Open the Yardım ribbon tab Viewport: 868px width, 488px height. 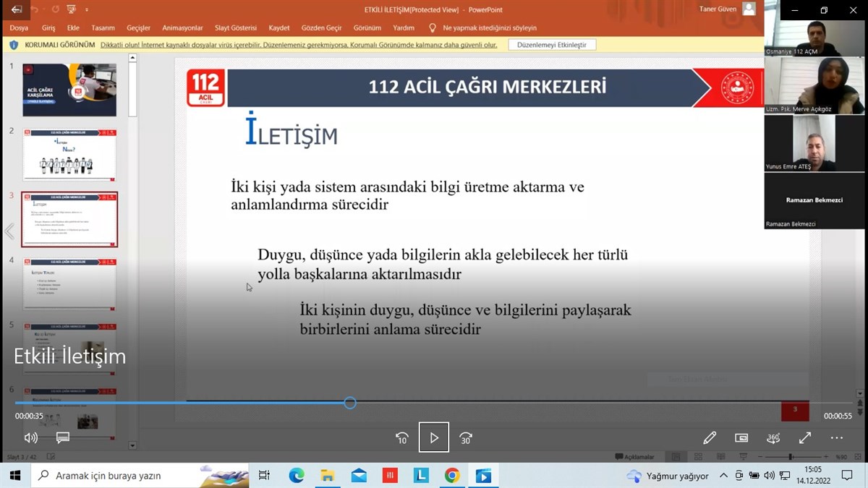click(404, 28)
